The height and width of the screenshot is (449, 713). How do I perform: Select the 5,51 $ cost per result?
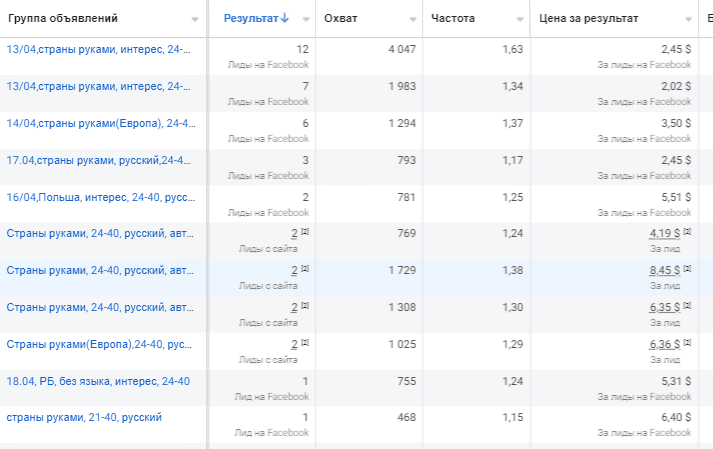[x=676, y=197]
